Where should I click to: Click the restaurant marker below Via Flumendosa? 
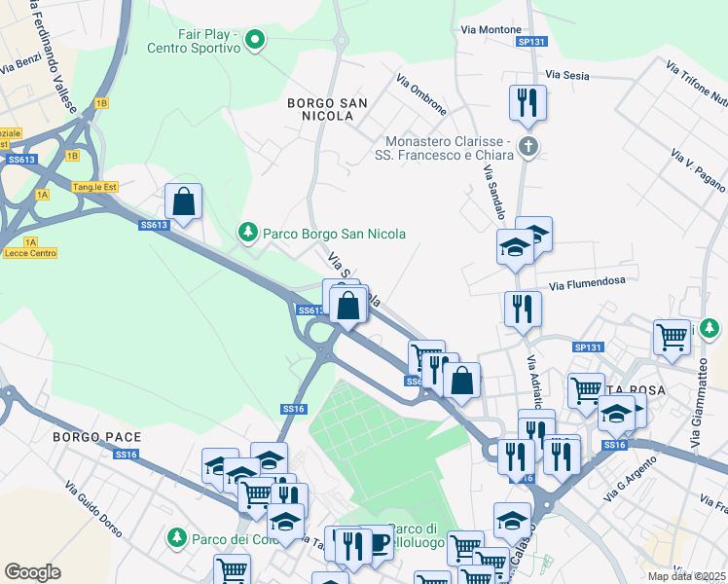point(523,311)
